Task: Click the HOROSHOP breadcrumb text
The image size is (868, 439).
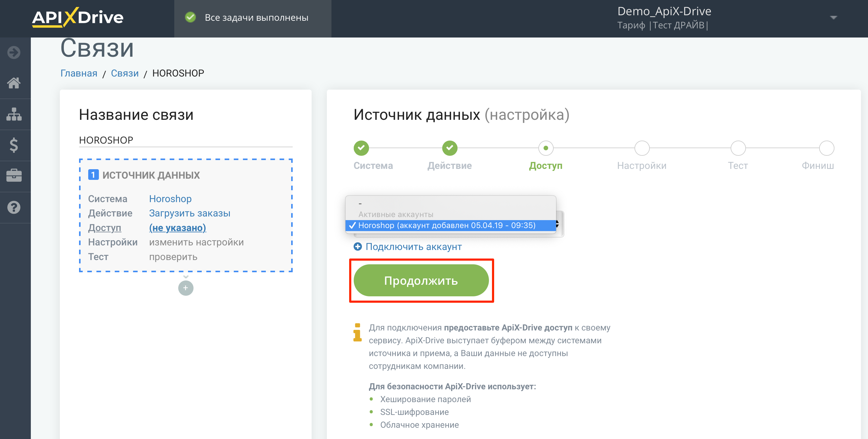Action: click(x=178, y=73)
